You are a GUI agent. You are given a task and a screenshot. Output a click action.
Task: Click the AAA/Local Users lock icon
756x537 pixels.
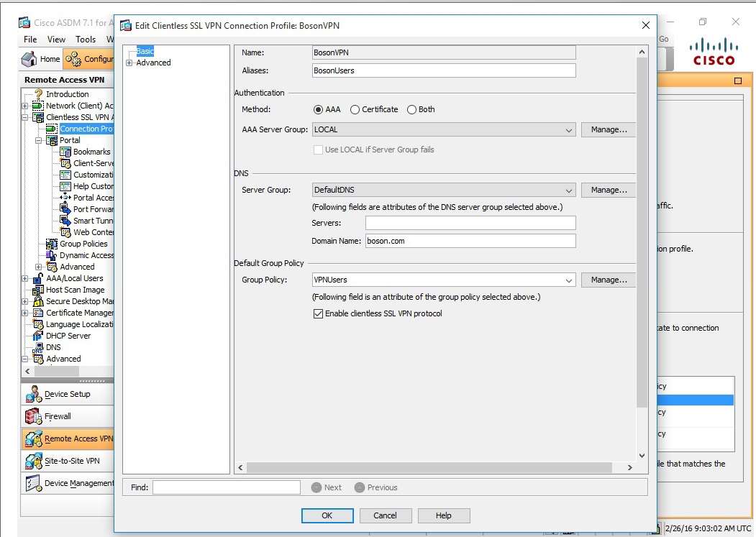pyautogui.click(x=38, y=278)
